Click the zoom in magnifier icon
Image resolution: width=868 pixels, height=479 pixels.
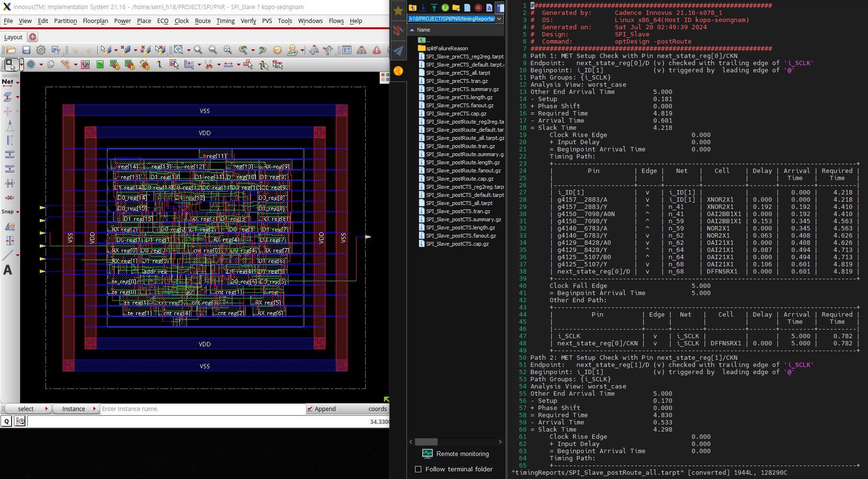198,50
